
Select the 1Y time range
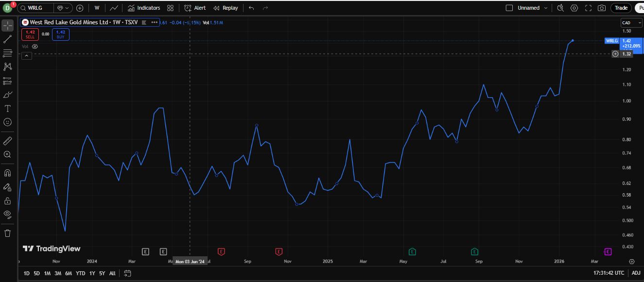tap(92, 273)
